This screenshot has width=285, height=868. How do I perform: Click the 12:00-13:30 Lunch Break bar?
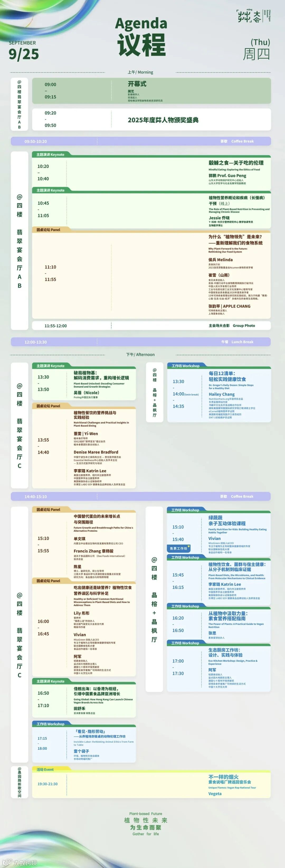pyautogui.click(x=141, y=342)
